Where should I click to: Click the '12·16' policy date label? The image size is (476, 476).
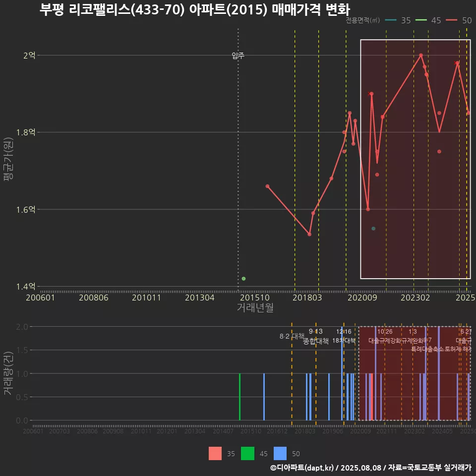pos(344,332)
